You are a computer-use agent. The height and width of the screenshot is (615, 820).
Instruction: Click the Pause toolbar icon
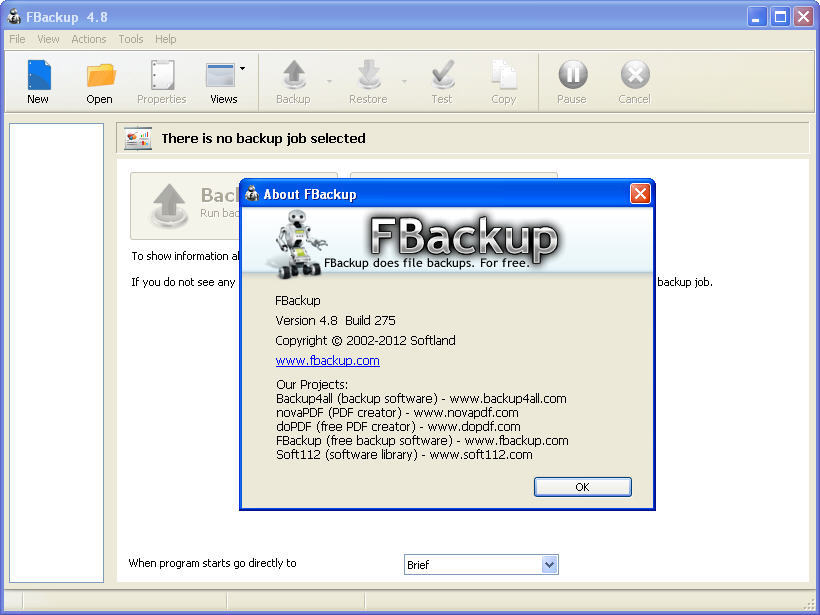click(x=573, y=74)
